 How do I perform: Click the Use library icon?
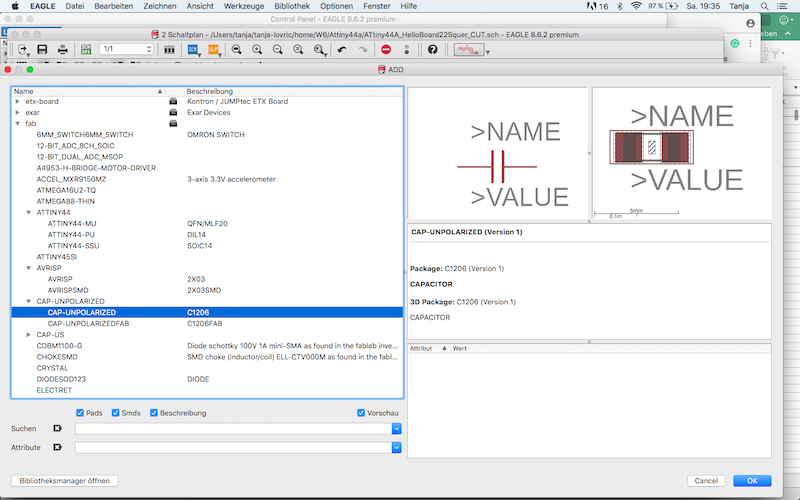tap(169, 49)
